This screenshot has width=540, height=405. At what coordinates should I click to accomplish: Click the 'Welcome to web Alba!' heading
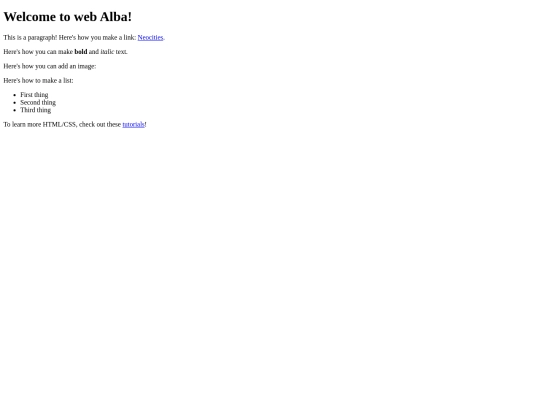point(68,17)
